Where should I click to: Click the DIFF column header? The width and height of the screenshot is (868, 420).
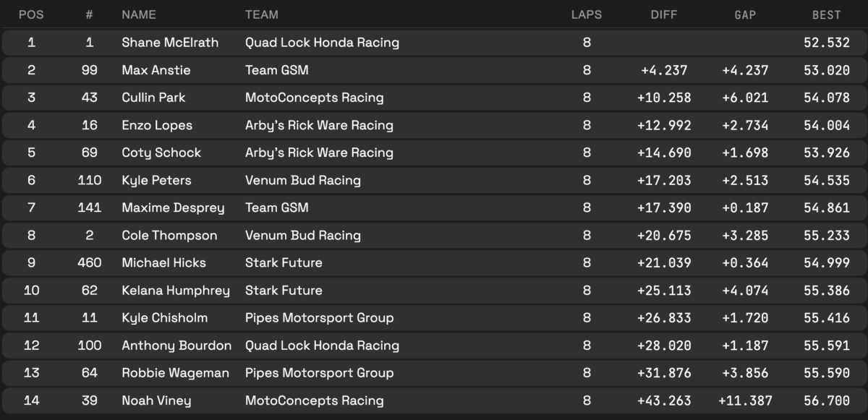[x=664, y=14]
